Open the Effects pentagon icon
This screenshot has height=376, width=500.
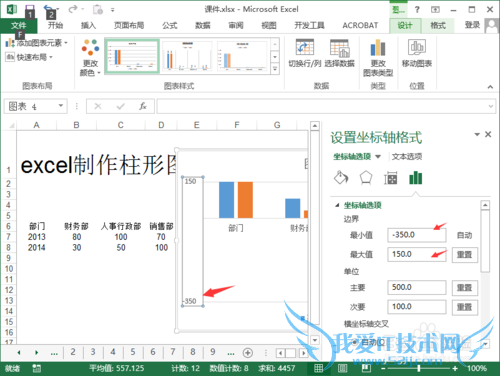[366, 178]
